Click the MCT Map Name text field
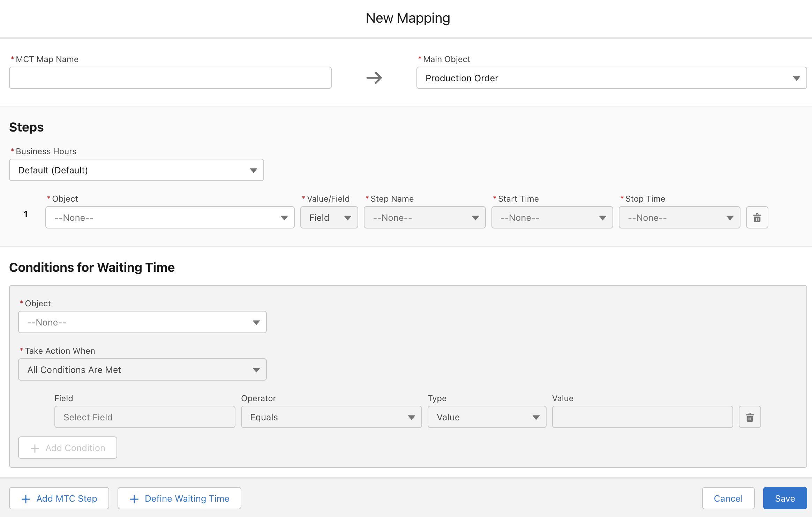 pyautogui.click(x=170, y=78)
